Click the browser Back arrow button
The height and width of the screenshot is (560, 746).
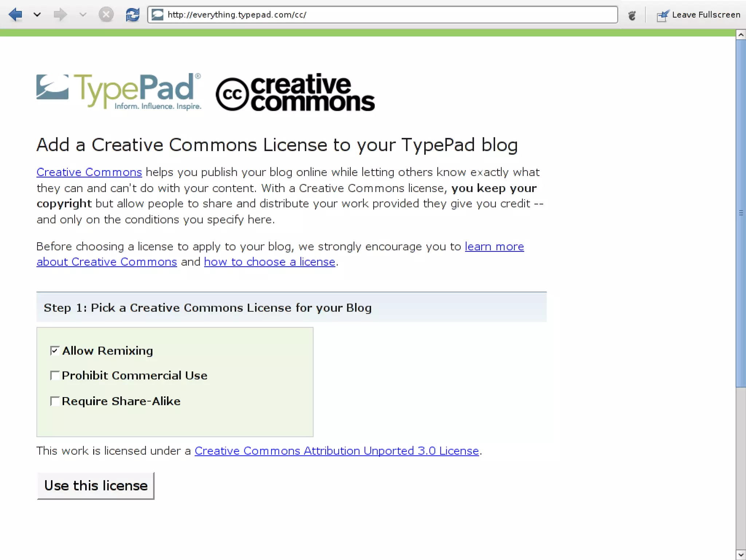coord(15,15)
